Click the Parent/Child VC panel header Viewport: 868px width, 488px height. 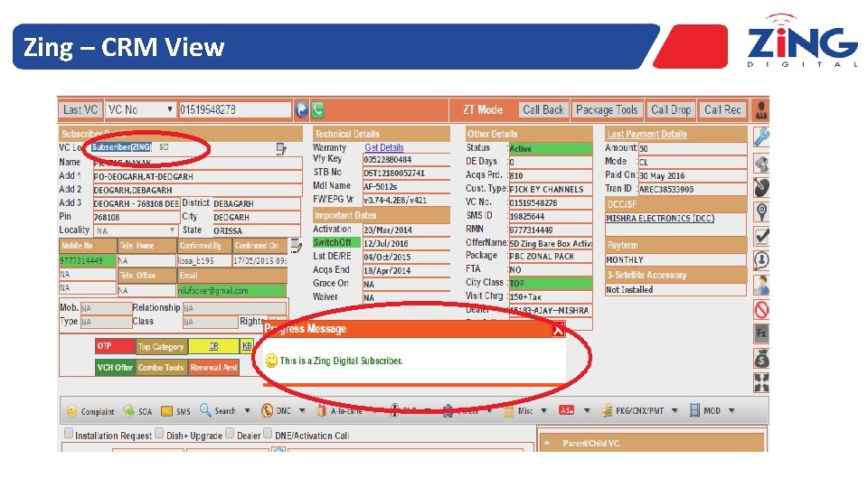pyautogui.click(x=652, y=443)
